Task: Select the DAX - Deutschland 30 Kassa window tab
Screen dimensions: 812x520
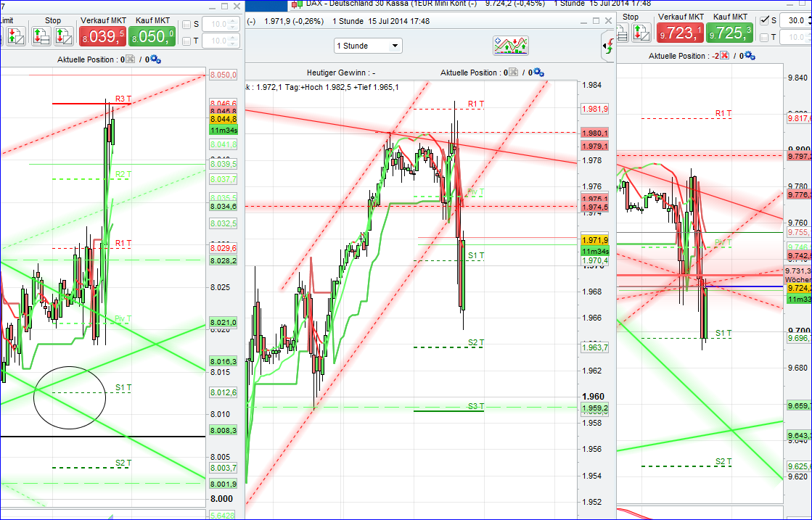Action: pyautogui.click(x=435, y=4)
